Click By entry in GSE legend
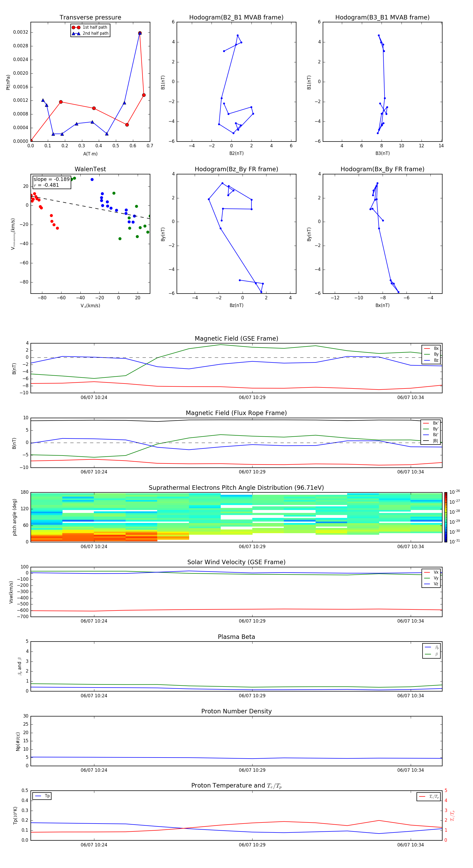The height and width of the screenshot is (868, 473). click(x=431, y=355)
